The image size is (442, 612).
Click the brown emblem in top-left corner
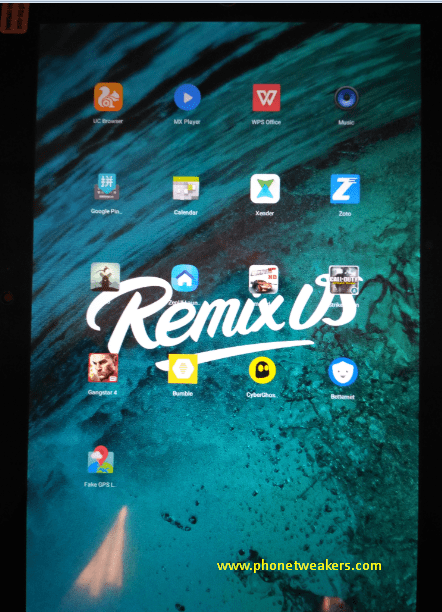click(14, 18)
